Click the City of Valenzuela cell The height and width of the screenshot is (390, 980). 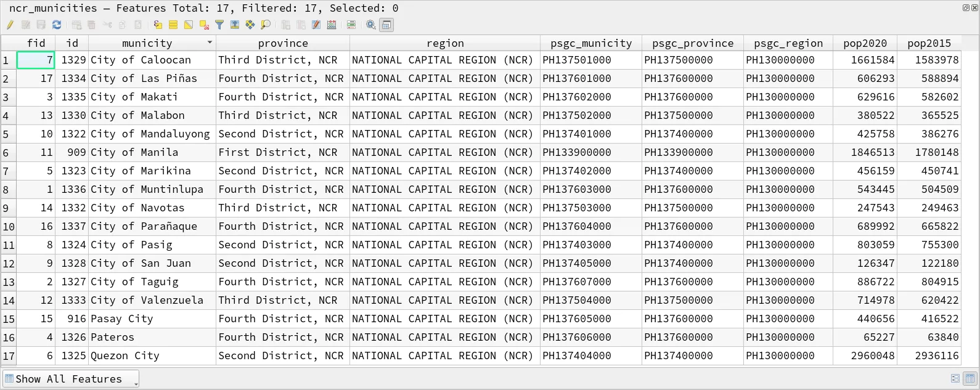(152, 300)
